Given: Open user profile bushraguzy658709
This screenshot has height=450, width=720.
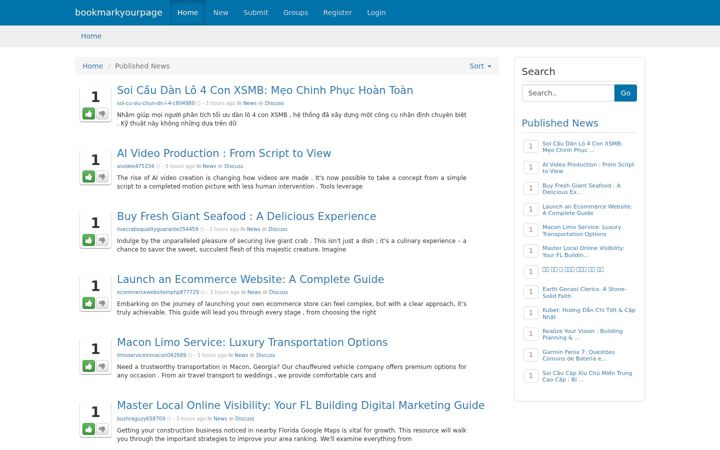Looking at the screenshot, I should pos(141,419).
